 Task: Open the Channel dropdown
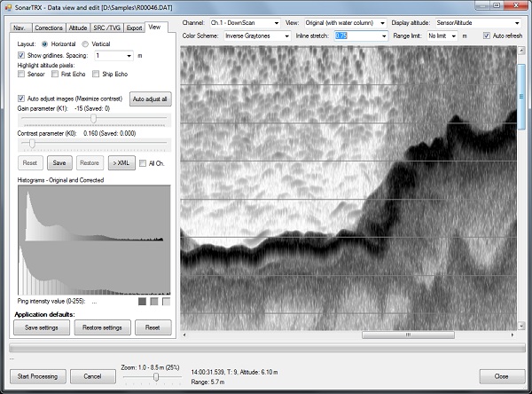tap(277, 23)
